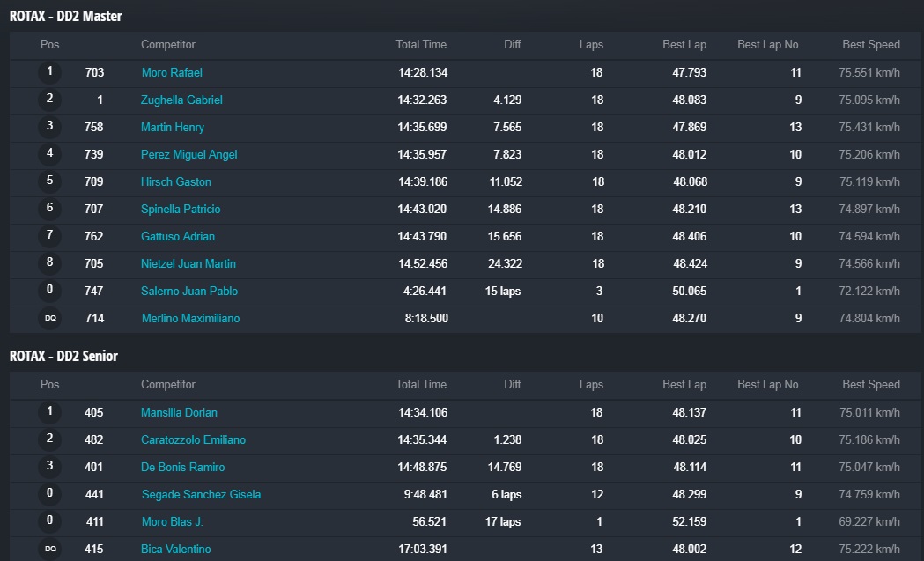Click position 2 badge for Caratozzolo Emiliano
The image size is (924, 561).
(50, 439)
